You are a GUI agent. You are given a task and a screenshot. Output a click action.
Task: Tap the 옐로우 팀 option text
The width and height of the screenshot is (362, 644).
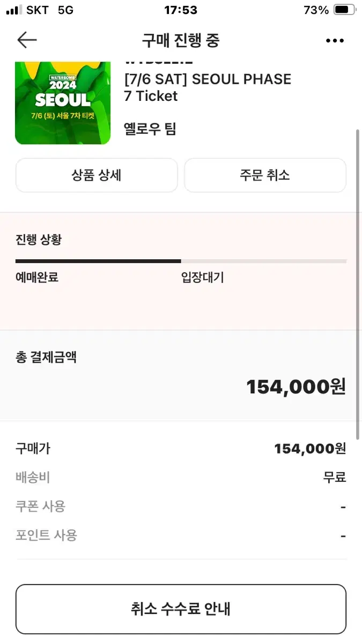point(150,129)
